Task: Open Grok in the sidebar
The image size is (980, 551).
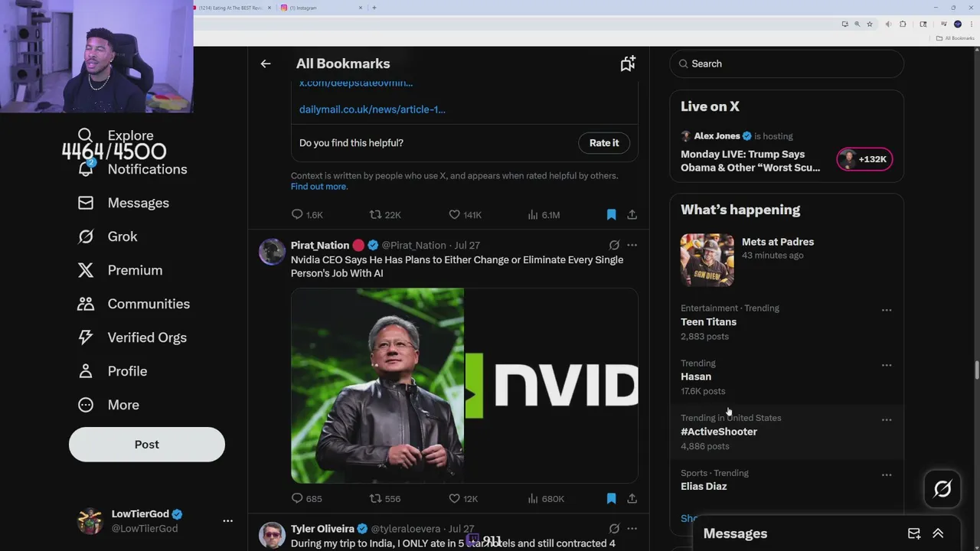Action: coord(107,236)
